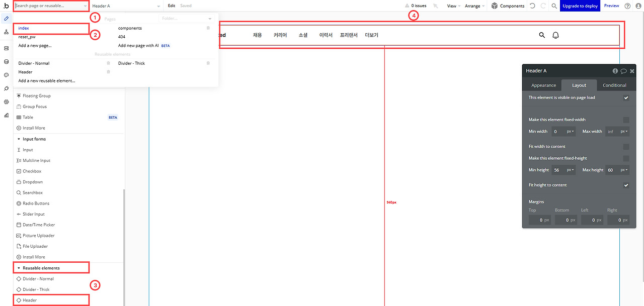644x306 pixels.
Task: Open the Workflow tab icon
Action: tap(6, 32)
